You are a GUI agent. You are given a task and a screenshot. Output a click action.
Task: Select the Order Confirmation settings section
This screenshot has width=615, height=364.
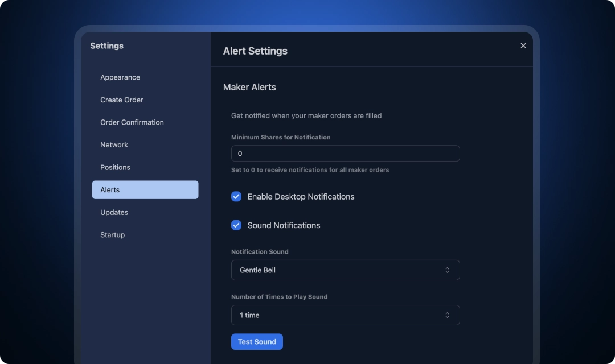132,122
